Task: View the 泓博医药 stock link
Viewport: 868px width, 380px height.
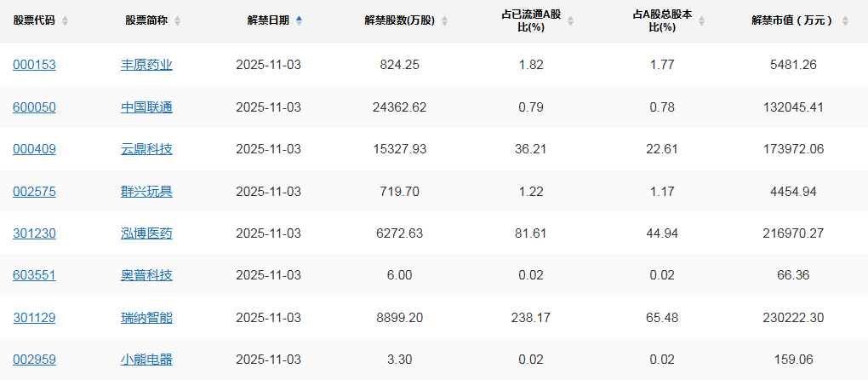Action: coord(146,233)
